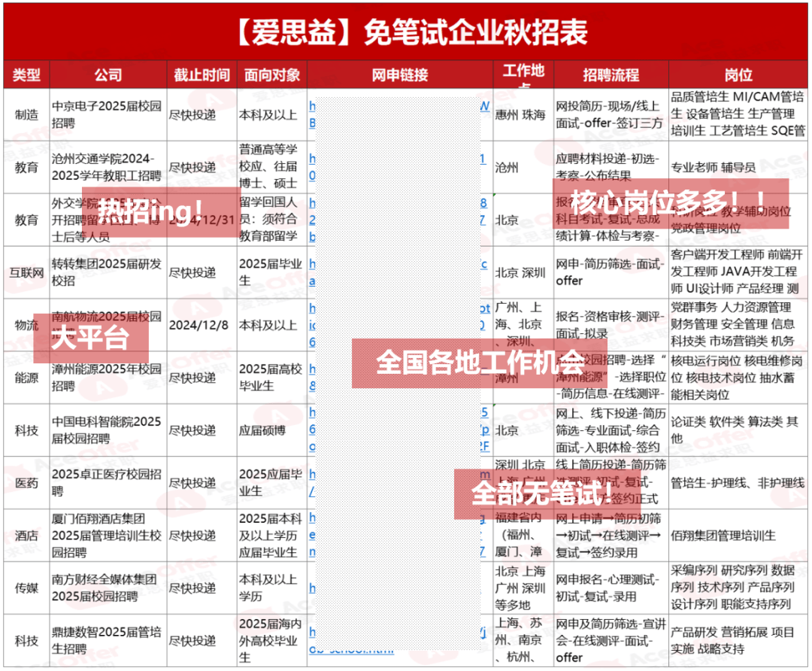Select the 应届硕博 audience cell
Screen dimensions: 812x671
coord(272,430)
